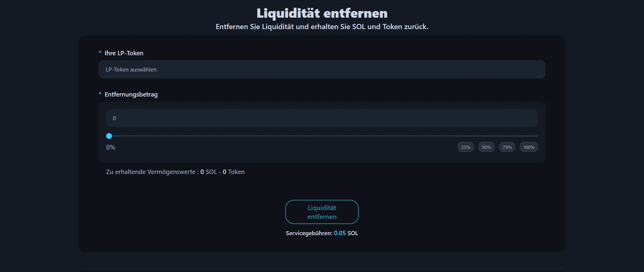Select the 75% preset button
The height and width of the screenshot is (272, 644).
click(507, 147)
